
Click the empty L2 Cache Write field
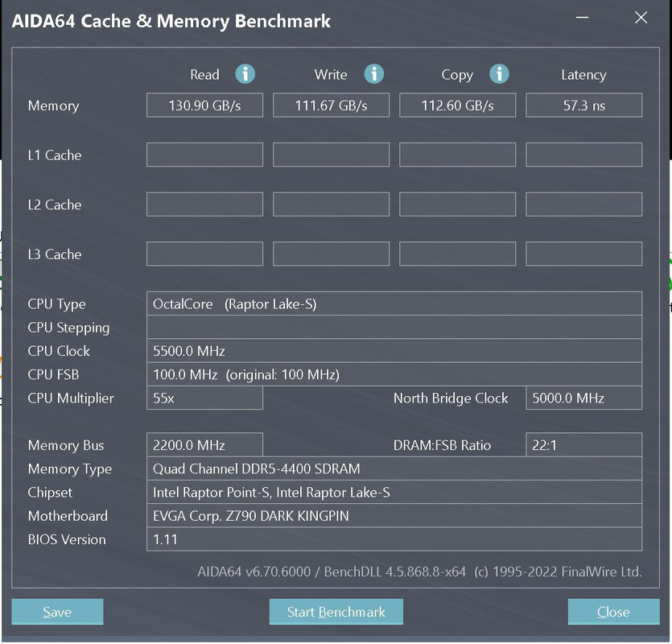pyautogui.click(x=331, y=204)
